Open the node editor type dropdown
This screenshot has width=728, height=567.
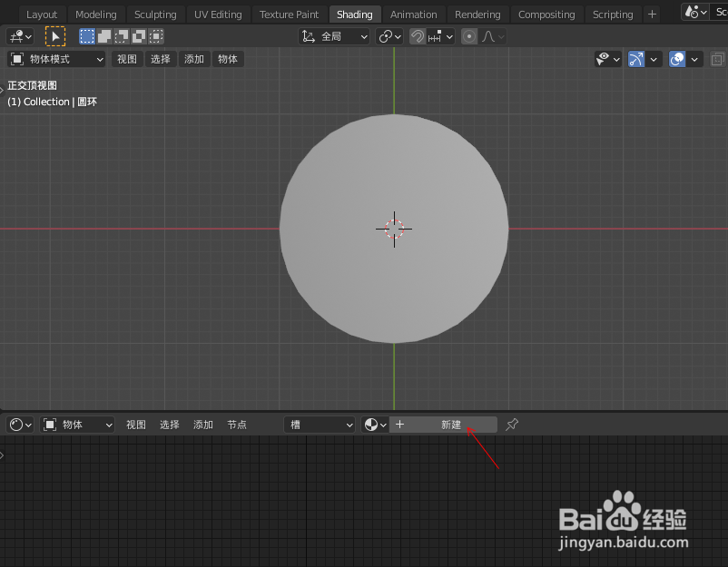pos(20,425)
